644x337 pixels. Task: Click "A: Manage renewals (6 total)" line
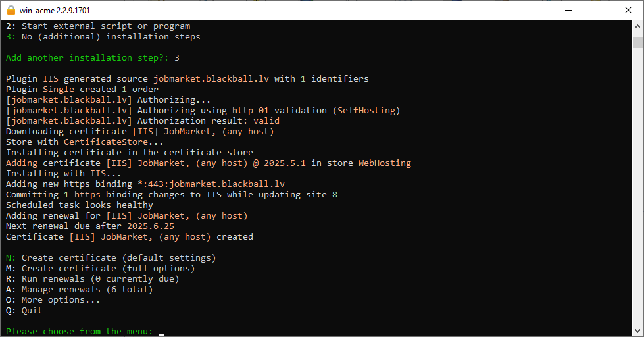(x=80, y=290)
